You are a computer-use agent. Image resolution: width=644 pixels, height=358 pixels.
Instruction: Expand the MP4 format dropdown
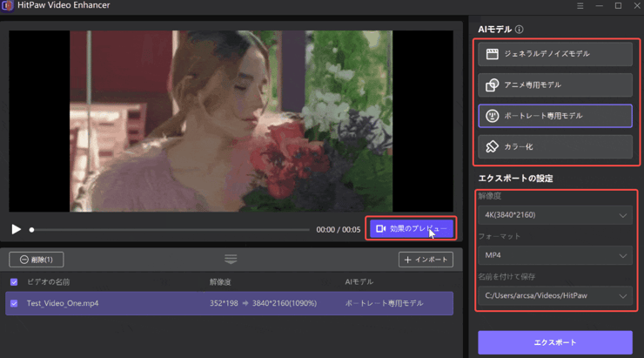[554, 255]
